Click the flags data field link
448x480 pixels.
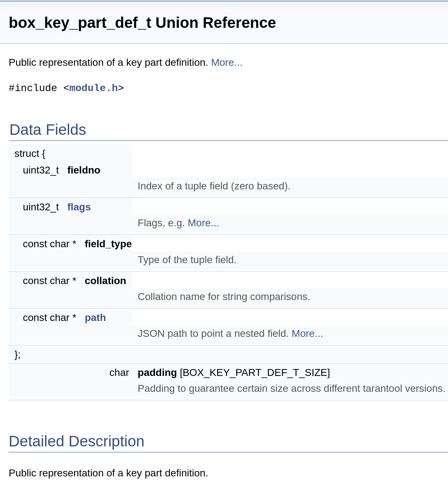[x=79, y=207]
